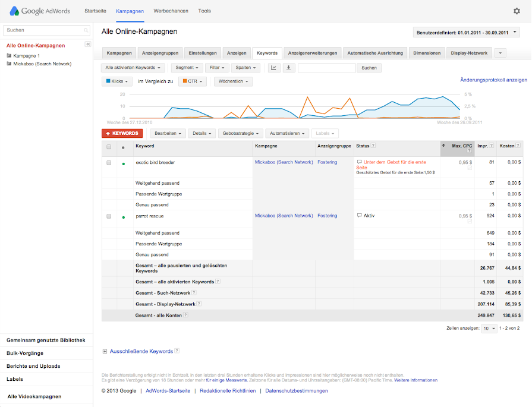Click the folder icon beside Mickaboo (Search Network)

click(x=9, y=64)
